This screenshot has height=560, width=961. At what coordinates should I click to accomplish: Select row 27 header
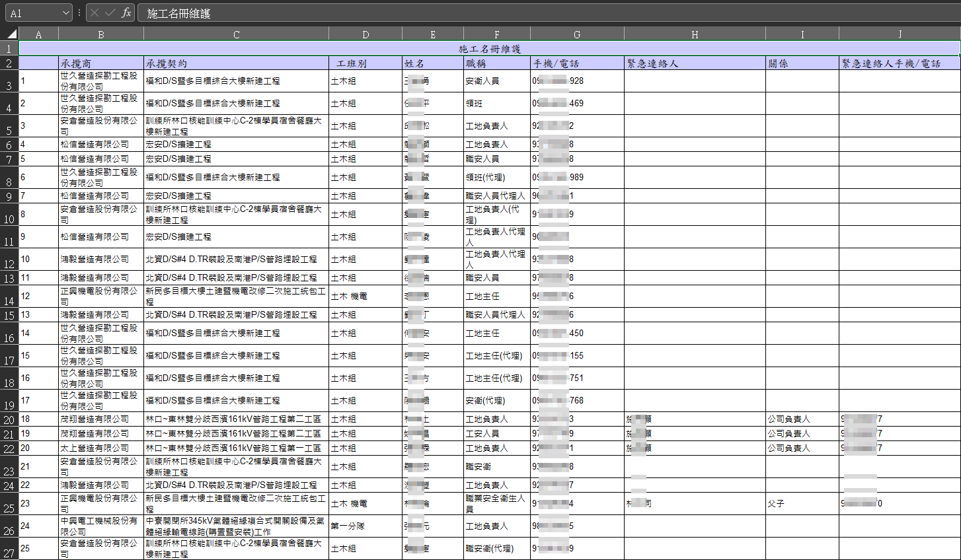coord(9,549)
